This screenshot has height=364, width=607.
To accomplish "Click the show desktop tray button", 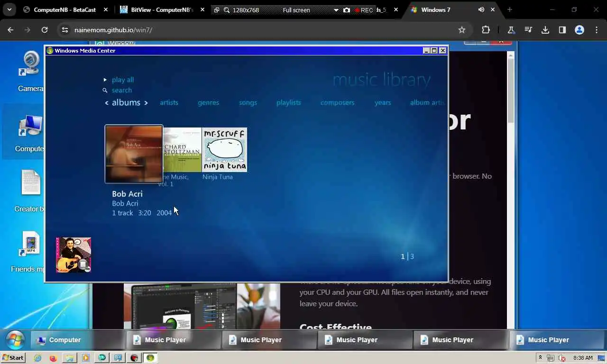I will 602,358.
